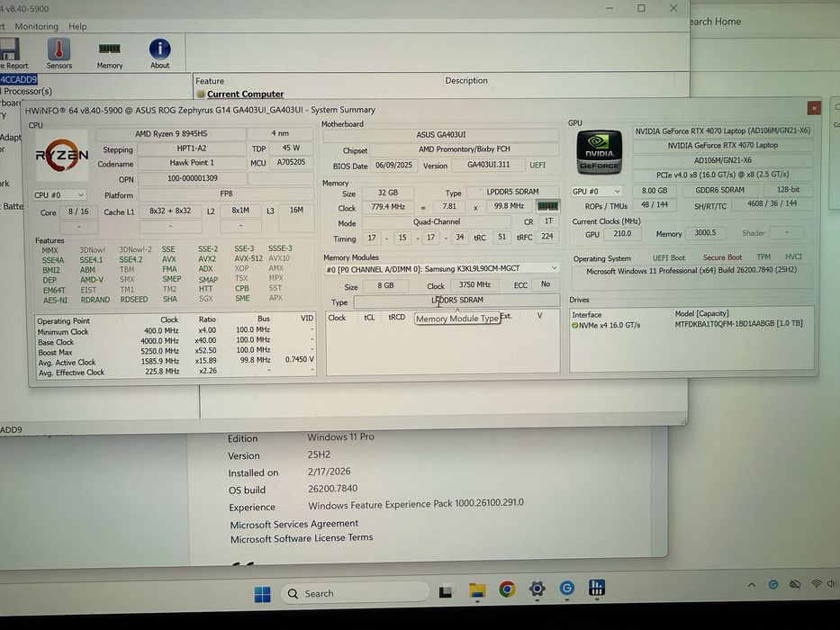This screenshot has height=630, width=840.
Task: Click the Save Report floppy icon
Action: pos(11,54)
